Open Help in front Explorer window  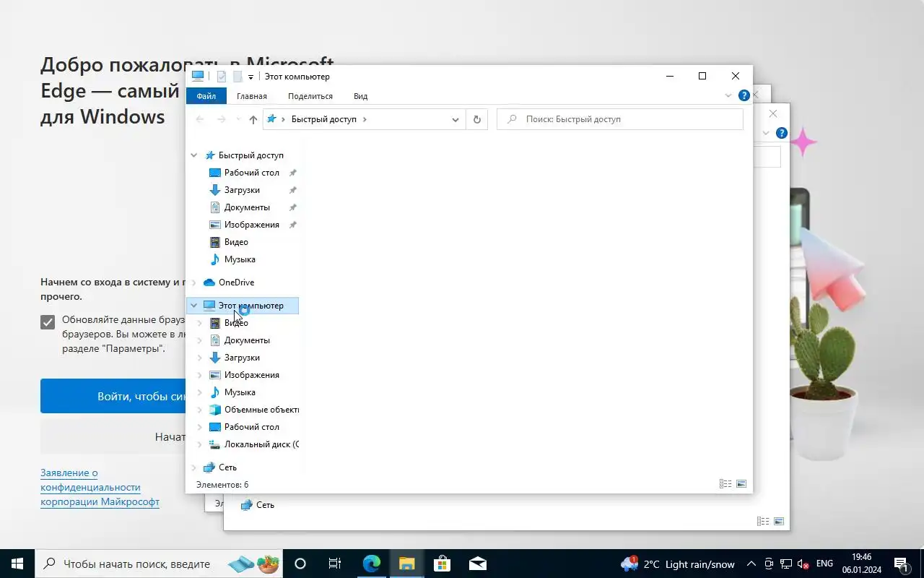pyautogui.click(x=744, y=95)
